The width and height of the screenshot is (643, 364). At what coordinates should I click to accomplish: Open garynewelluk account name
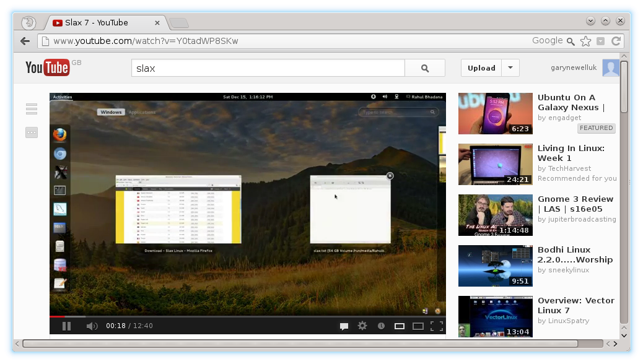[x=573, y=67]
